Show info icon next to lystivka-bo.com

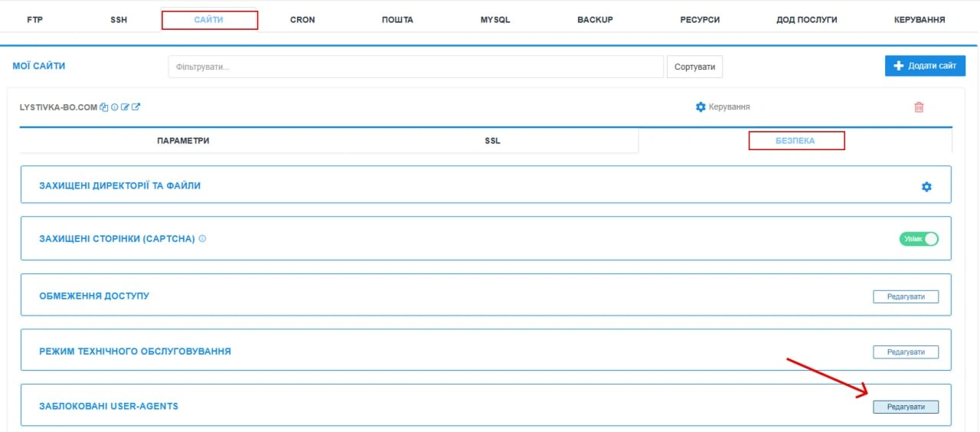click(115, 107)
